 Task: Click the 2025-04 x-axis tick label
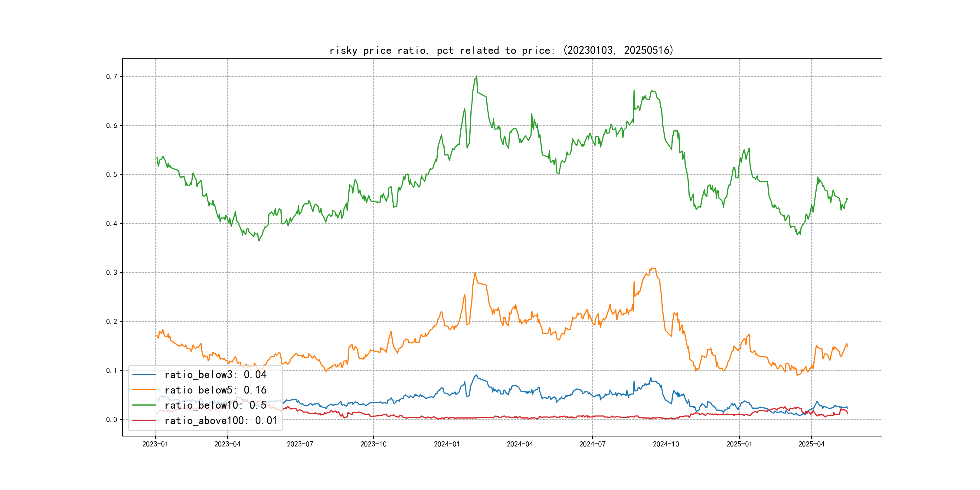click(811, 444)
